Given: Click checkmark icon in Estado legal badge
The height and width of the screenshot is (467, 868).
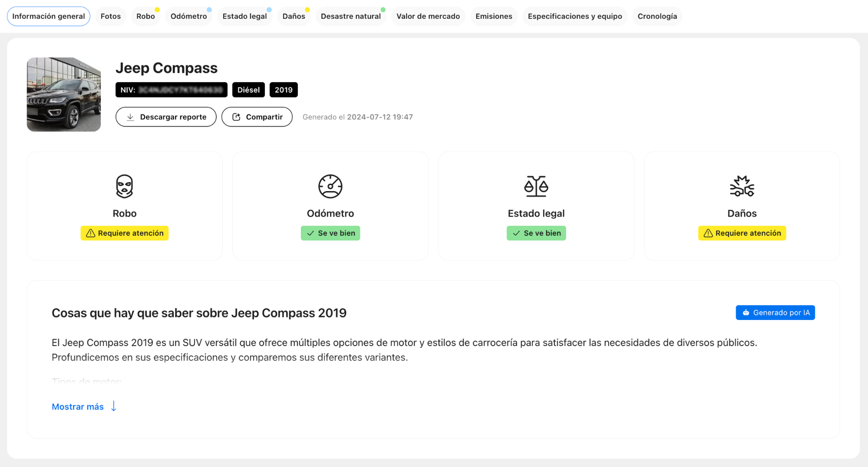Looking at the screenshot, I should click(x=516, y=233).
